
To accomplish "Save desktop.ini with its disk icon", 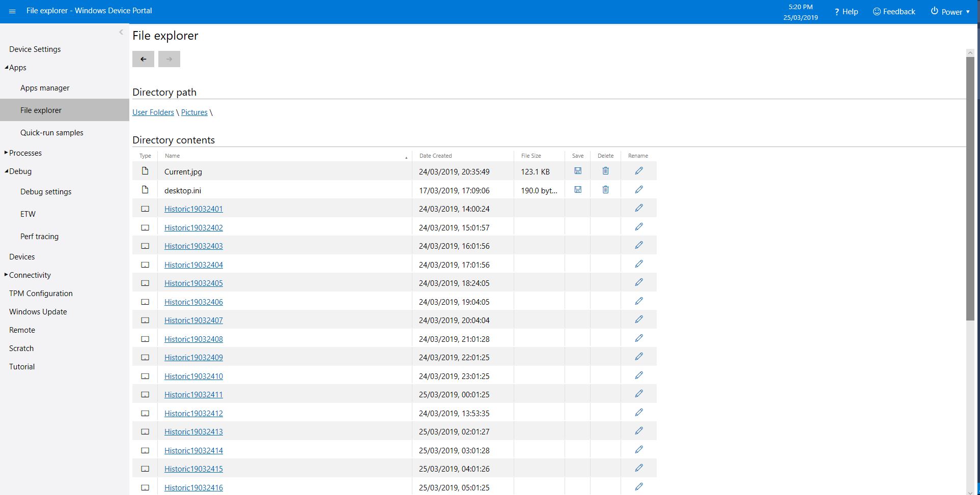I will [577, 190].
